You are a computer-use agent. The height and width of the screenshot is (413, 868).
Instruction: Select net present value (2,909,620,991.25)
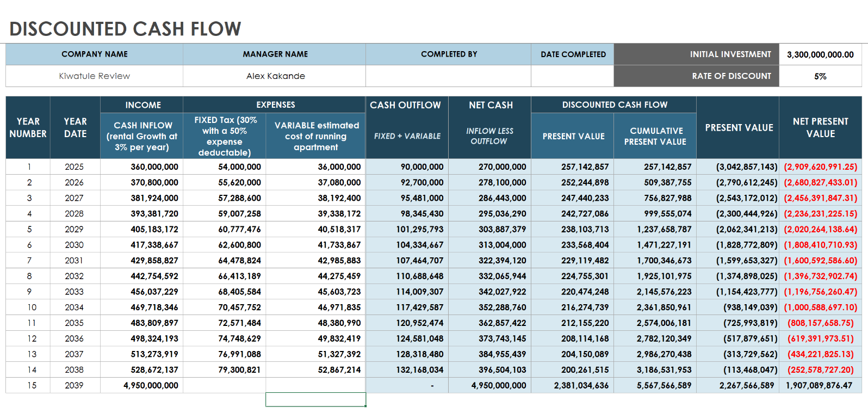coord(820,167)
